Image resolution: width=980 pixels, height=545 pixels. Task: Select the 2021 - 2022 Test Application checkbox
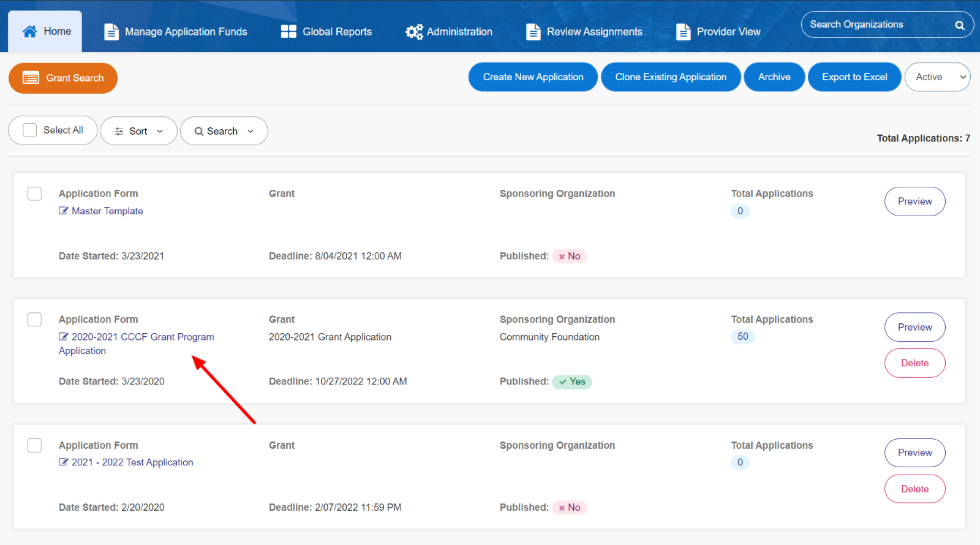click(x=35, y=445)
